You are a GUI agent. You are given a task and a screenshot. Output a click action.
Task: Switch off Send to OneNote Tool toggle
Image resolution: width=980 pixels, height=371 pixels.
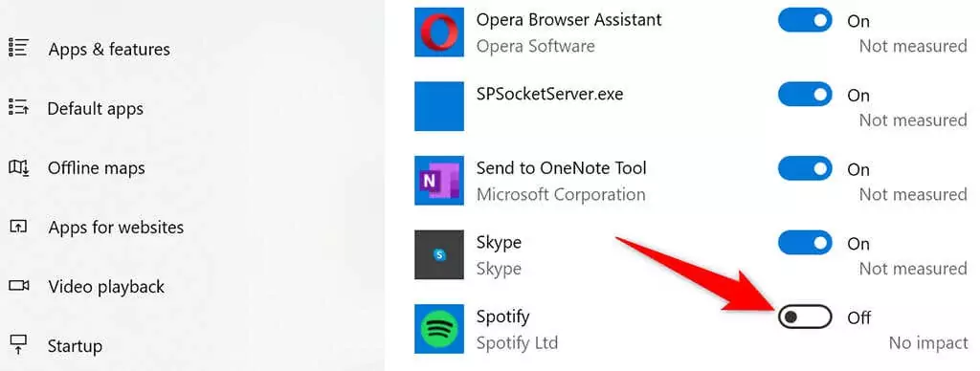tap(805, 169)
